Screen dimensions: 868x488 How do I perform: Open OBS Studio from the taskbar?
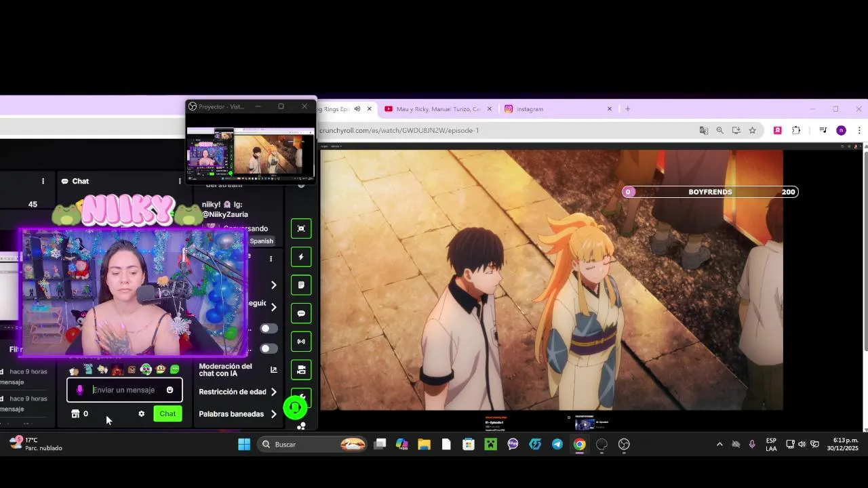coord(624,444)
